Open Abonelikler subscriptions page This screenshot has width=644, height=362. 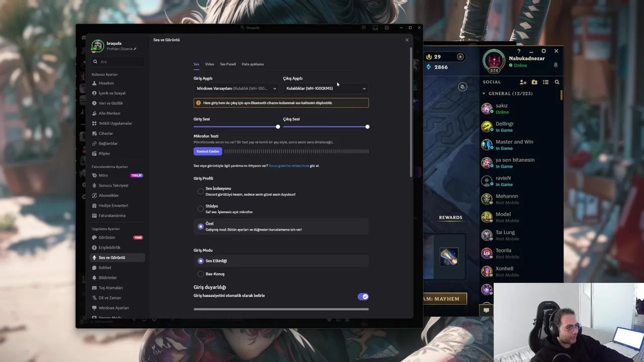point(117,196)
